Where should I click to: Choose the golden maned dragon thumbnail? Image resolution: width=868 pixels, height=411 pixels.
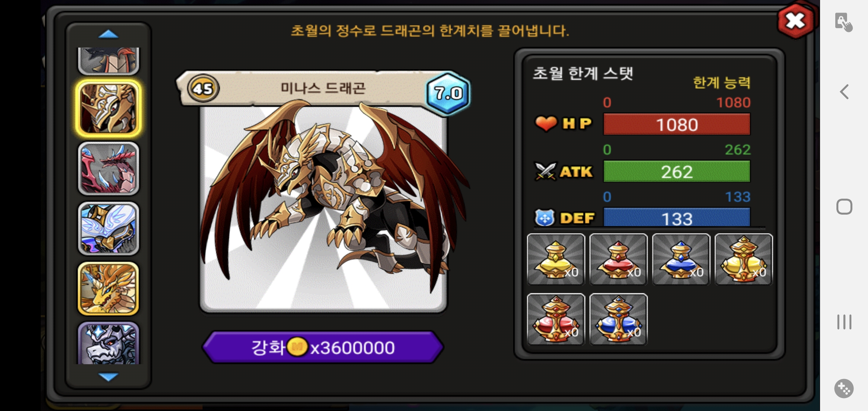(x=108, y=288)
